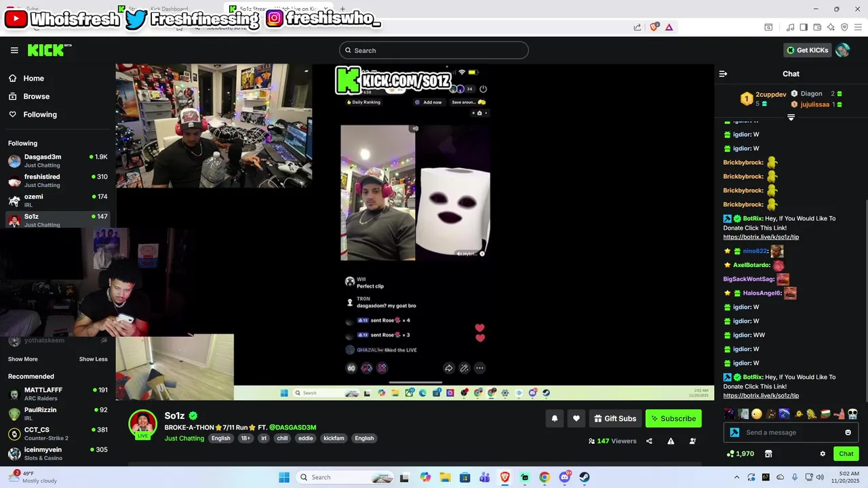Image resolution: width=868 pixels, height=488 pixels.
Task: Click the share page icon in address bar
Action: [x=637, y=27]
